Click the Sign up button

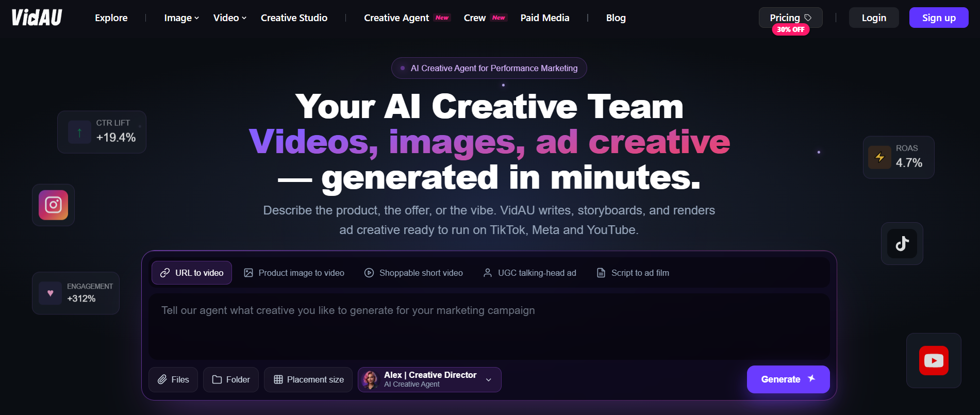tap(939, 18)
